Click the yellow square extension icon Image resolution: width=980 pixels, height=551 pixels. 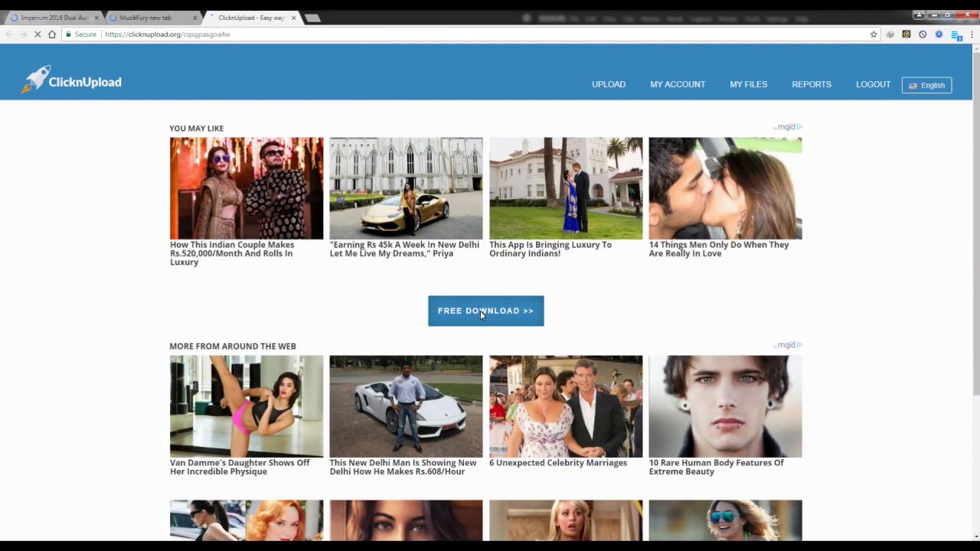(906, 34)
